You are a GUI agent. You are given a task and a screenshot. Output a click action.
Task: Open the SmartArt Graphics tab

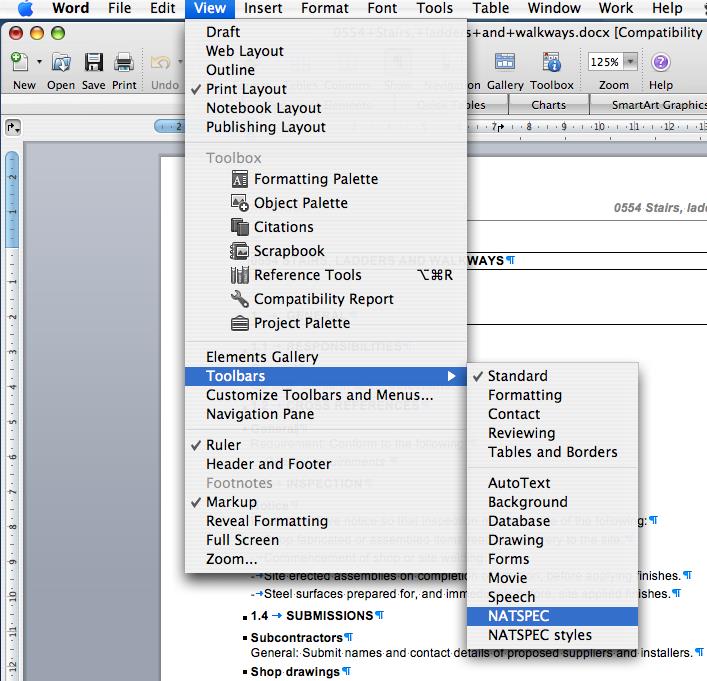(x=657, y=104)
